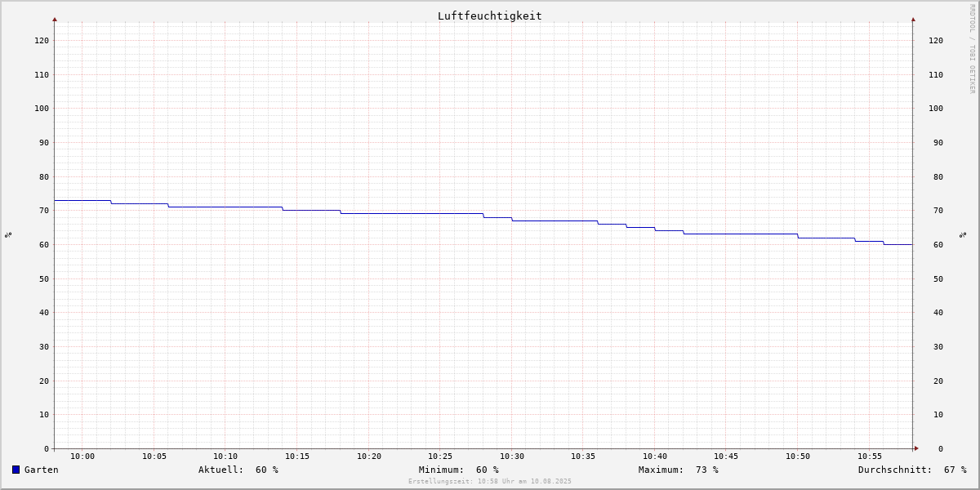This screenshot has width=980, height=490.
Task: Click the 120 label on the left axis
Action: (42, 41)
